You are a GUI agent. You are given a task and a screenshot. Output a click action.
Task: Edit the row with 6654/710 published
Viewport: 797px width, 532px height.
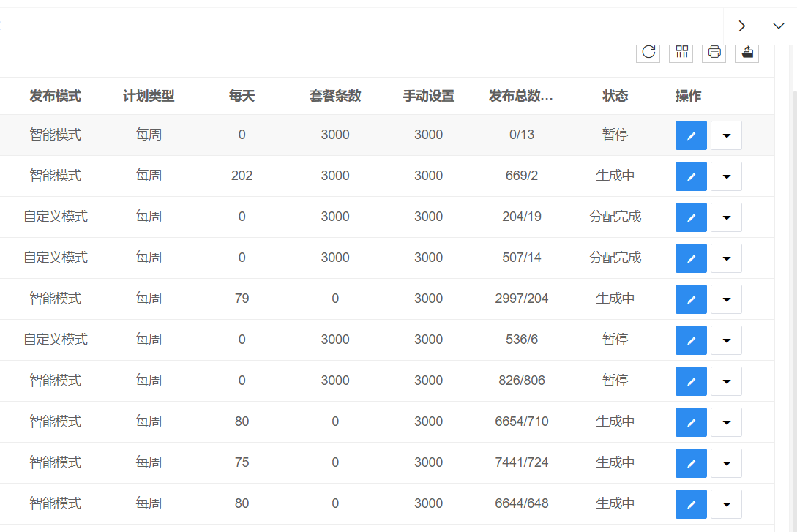(x=691, y=422)
